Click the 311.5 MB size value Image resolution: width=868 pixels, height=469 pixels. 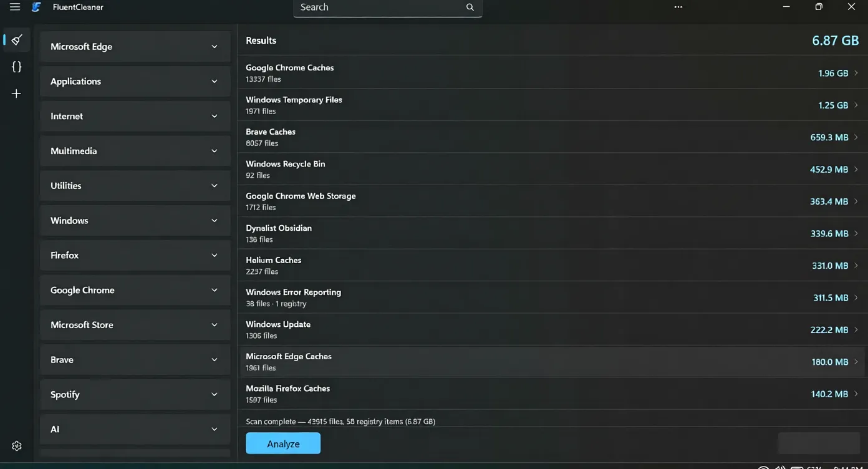click(831, 297)
